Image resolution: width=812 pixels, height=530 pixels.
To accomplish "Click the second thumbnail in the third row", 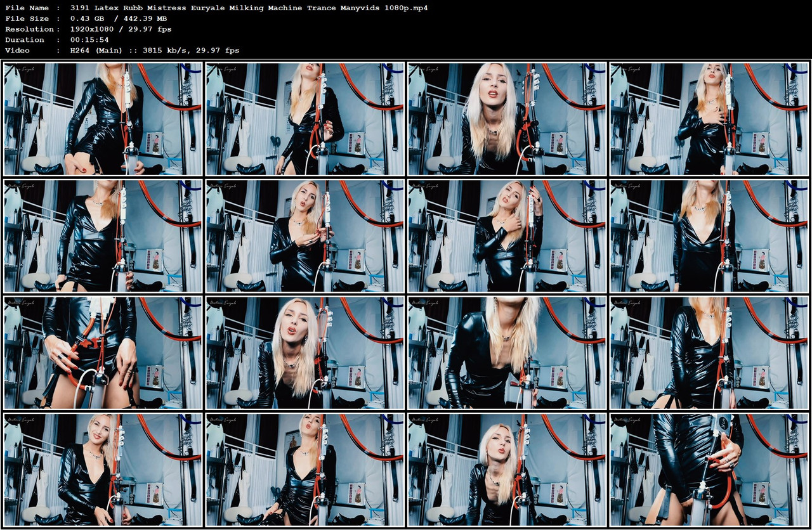I will (x=304, y=352).
